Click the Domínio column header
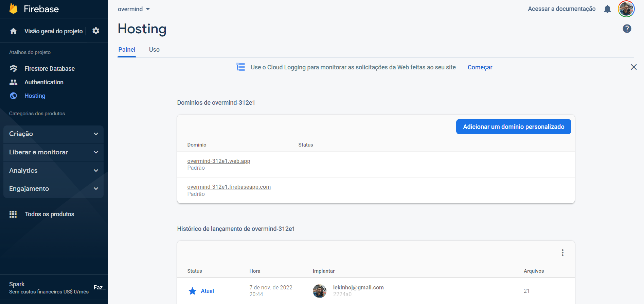This screenshot has width=644, height=304. click(197, 145)
